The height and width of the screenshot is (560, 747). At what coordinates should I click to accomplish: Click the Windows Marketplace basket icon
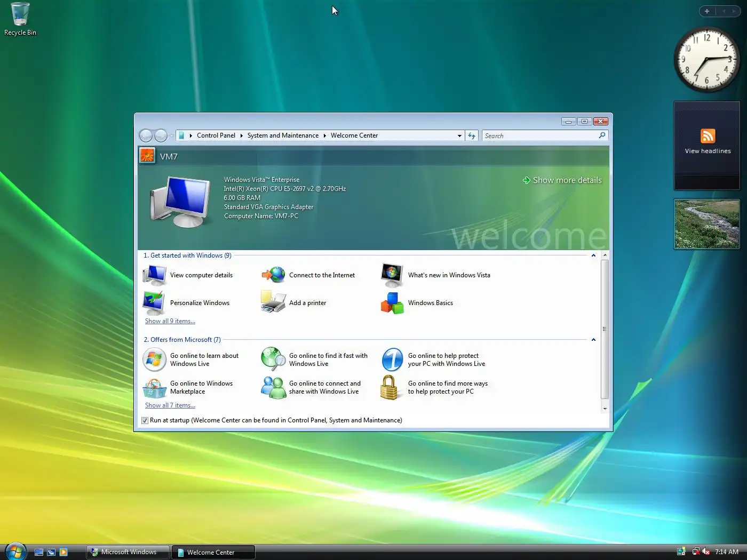pos(155,388)
